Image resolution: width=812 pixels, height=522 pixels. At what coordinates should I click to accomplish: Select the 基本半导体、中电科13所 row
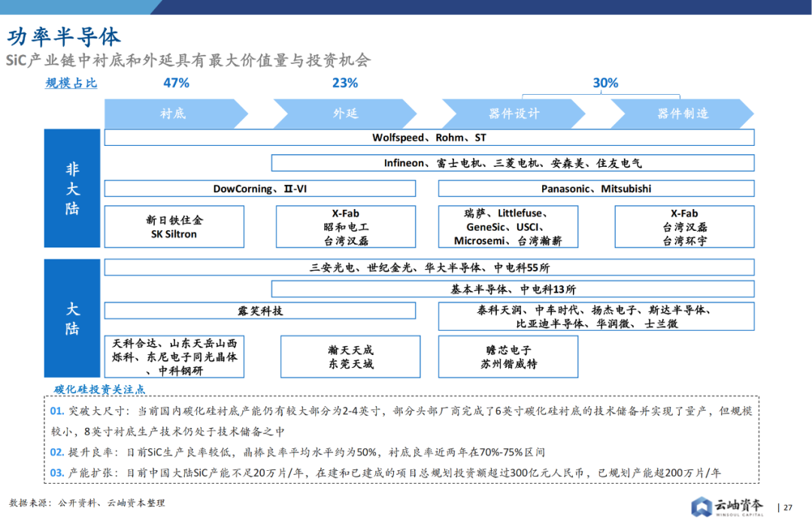pos(513,289)
